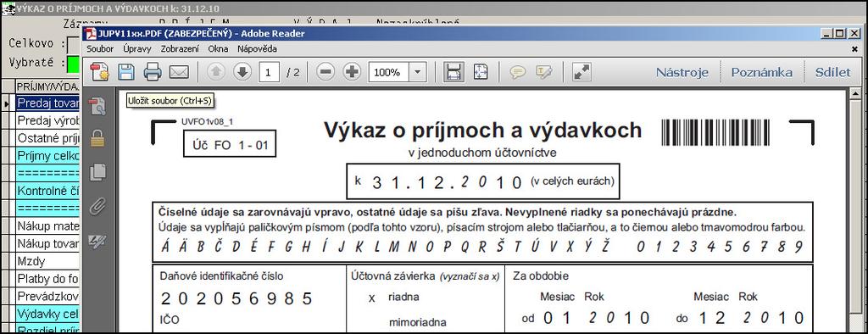The width and height of the screenshot is (868, 334).
Task: Click the Adobe Reader title bar PDF icon
Action: (90, 33)
